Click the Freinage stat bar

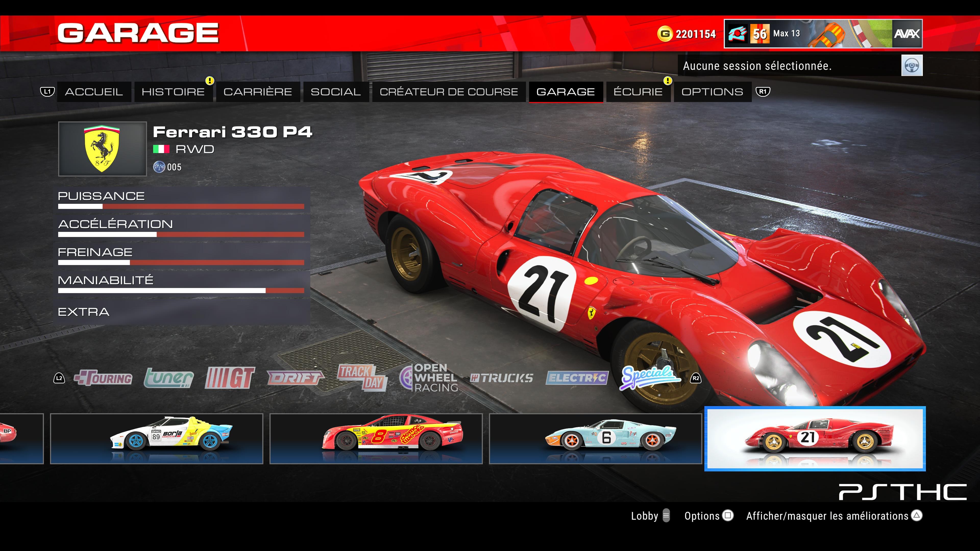[181, 262]
